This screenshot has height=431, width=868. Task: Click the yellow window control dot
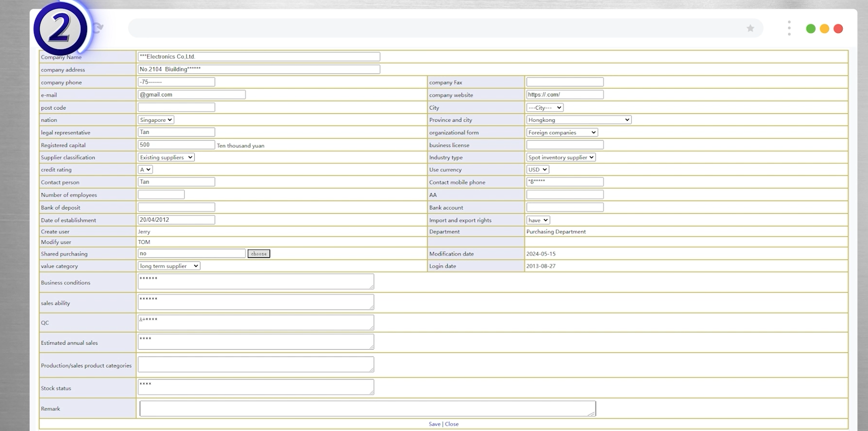tap(824, 29)
